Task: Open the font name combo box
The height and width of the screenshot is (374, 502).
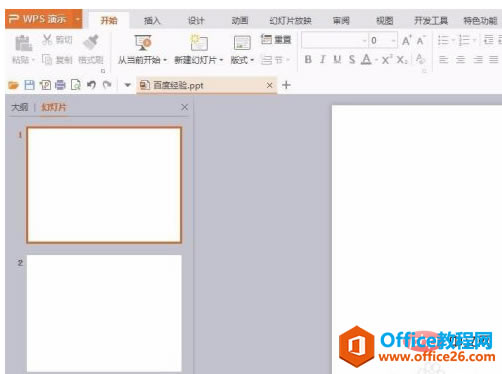Action: (x=335, y=41)
